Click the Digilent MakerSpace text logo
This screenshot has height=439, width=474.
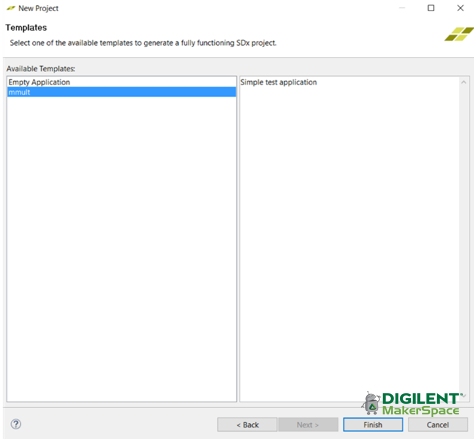[x=421, y=404]
